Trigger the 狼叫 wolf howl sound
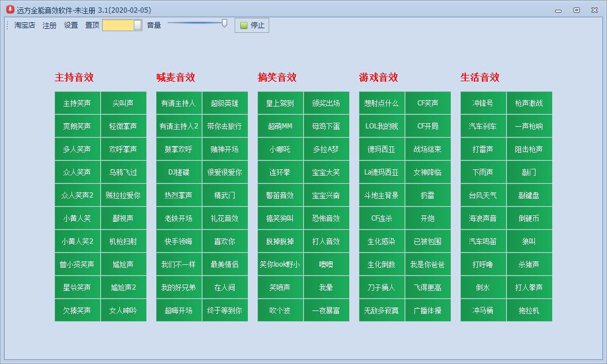This screenshot has width=607, height=364. (529, 241)
